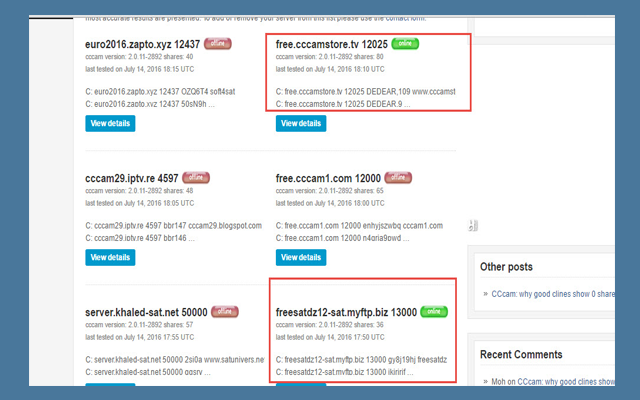Click 'last tested on July 14, 2016 17:55 UTC'
640x400 pixels.
point(140,337)
